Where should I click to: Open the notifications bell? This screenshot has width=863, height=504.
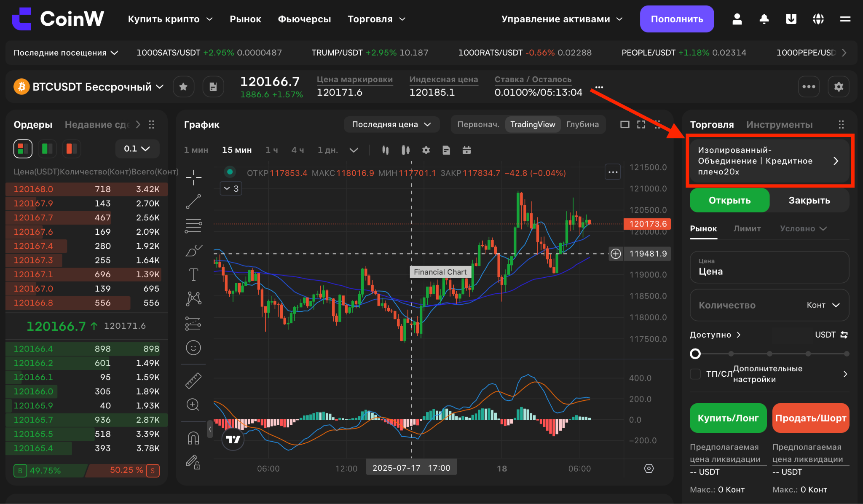tap(764, 19)
